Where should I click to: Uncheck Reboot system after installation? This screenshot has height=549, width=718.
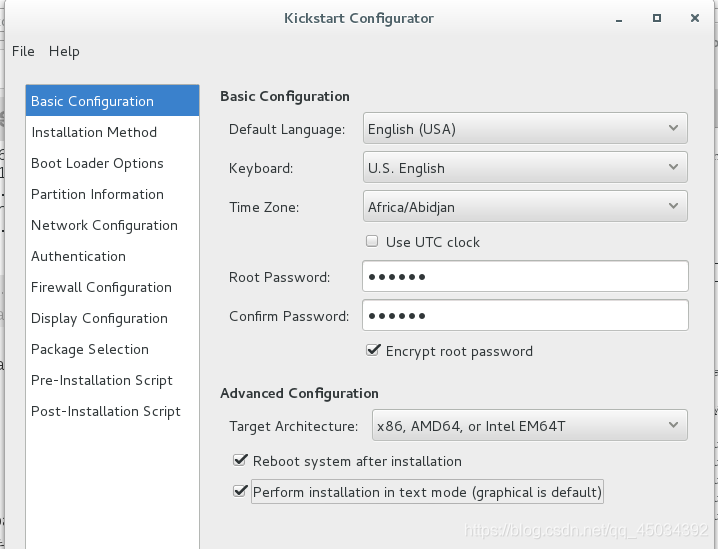pos(240,460)
